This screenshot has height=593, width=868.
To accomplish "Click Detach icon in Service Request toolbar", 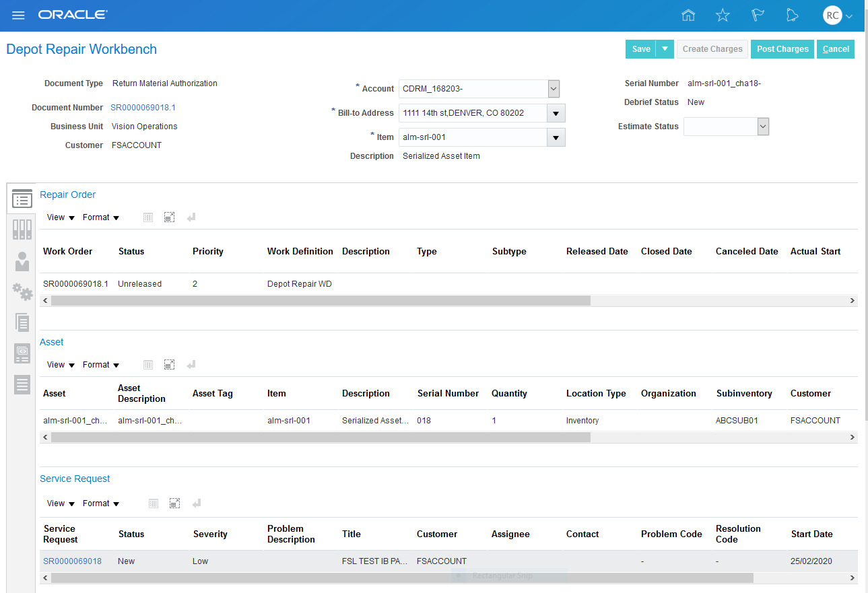I will (175, 503).
